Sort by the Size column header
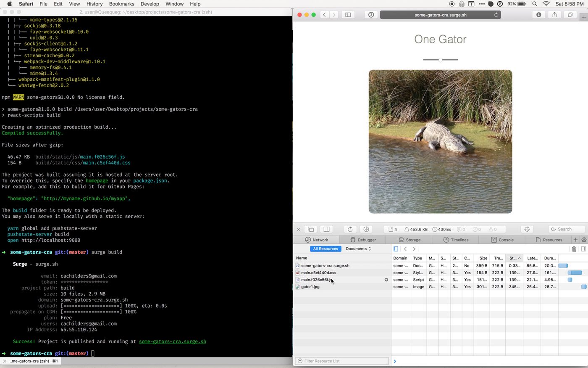Viewport: 588px width, 368px height. (x=482, y=258)
